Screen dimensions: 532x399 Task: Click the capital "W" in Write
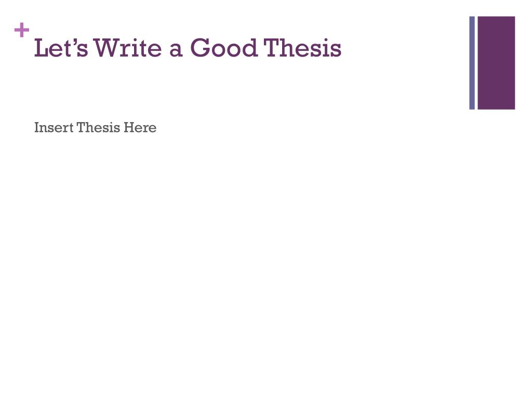(106, 48)
